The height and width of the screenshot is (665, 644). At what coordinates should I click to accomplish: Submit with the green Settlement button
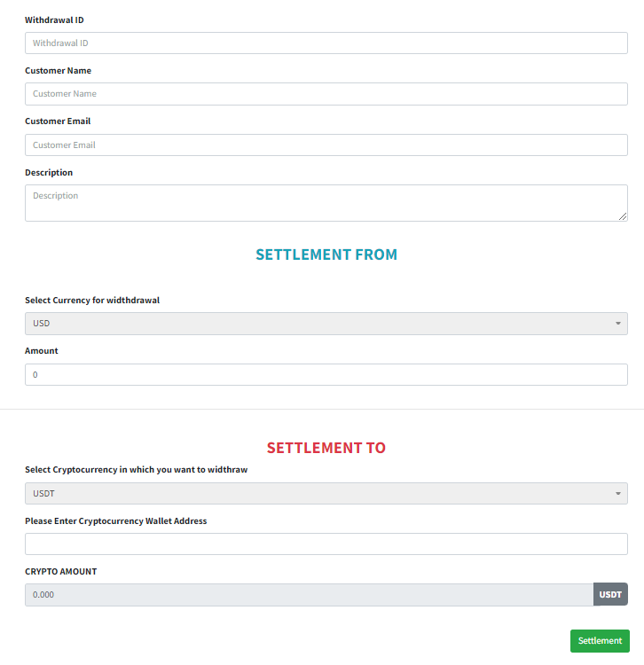[x=600, y=641]
